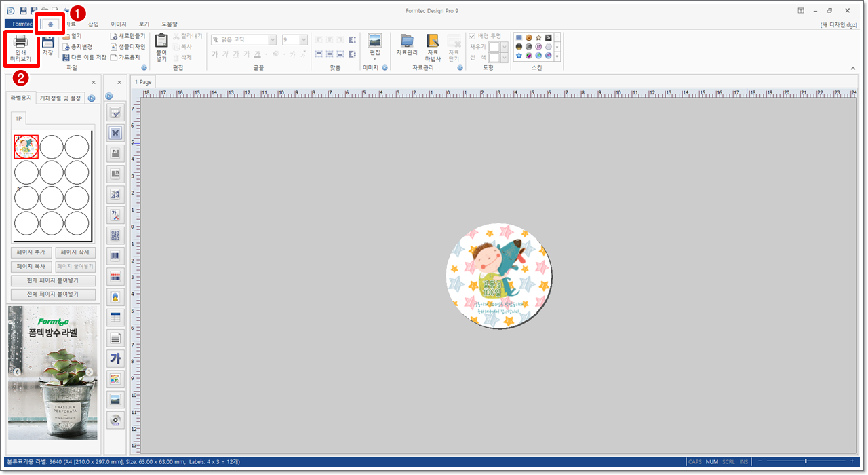Click the 페이지 복사 button
The height and width of the screenshot is (475, 868).
tap(31, 267)
